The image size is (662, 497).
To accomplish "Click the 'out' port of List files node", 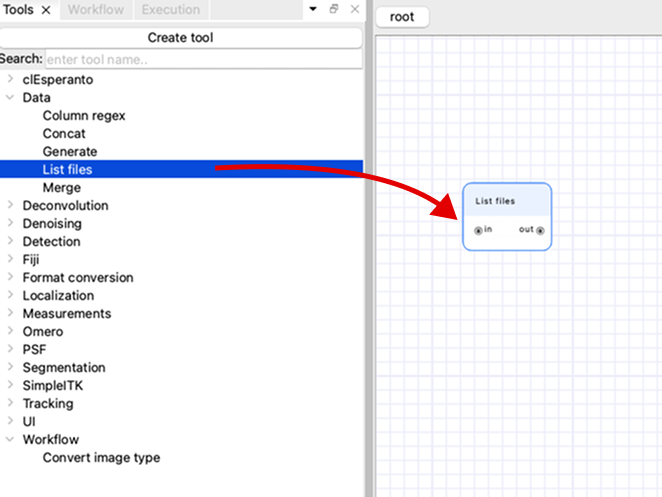I will click(540, 231).
